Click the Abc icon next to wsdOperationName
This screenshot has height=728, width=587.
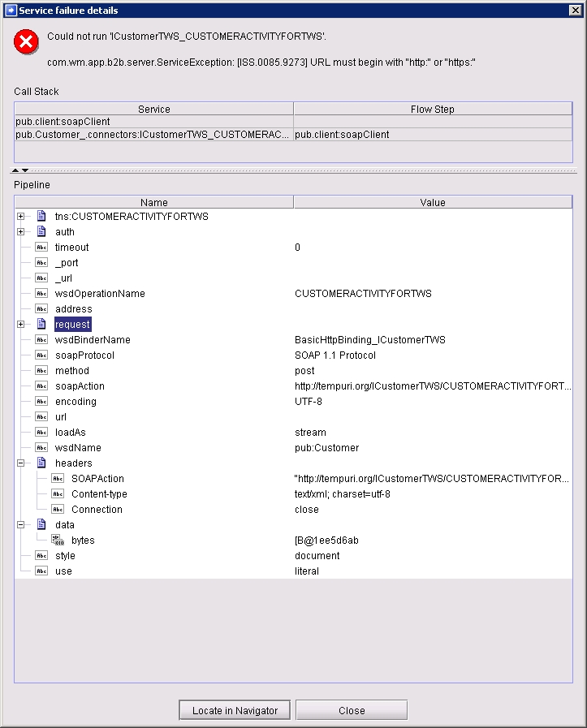[41, 293]
